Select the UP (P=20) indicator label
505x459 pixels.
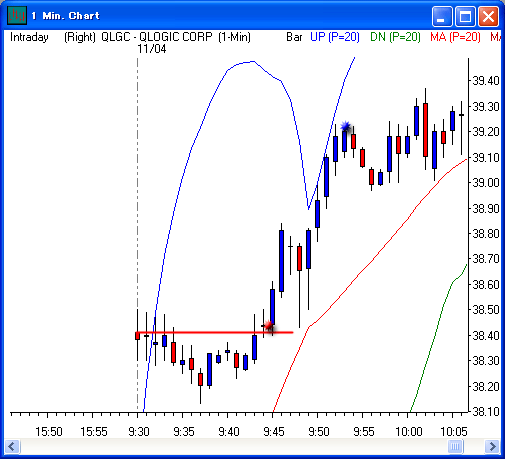(x=335, y=37)
